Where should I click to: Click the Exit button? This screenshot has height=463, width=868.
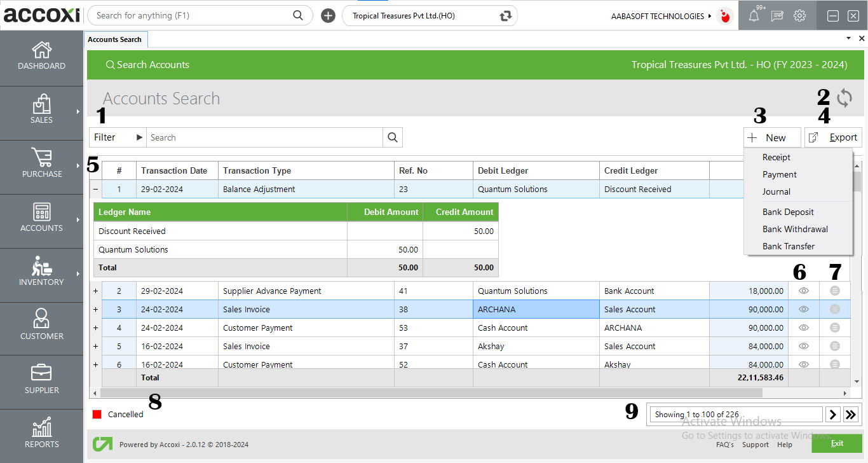[837, 443]
